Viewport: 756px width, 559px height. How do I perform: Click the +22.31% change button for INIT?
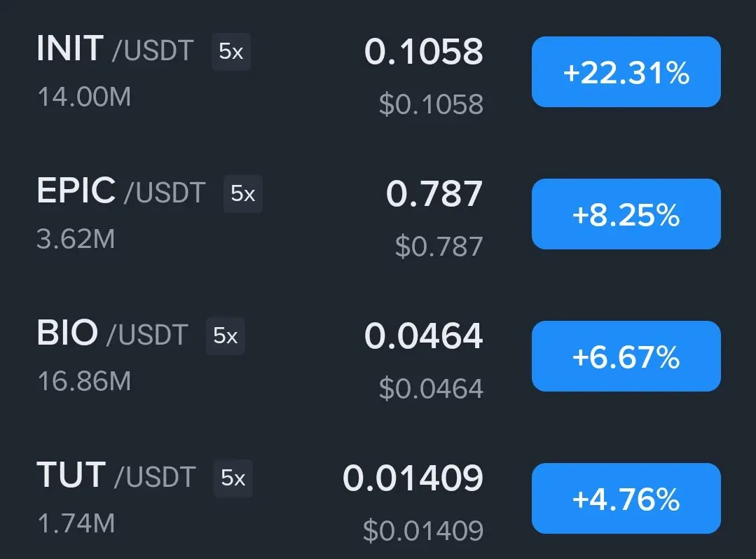[626, 72]
